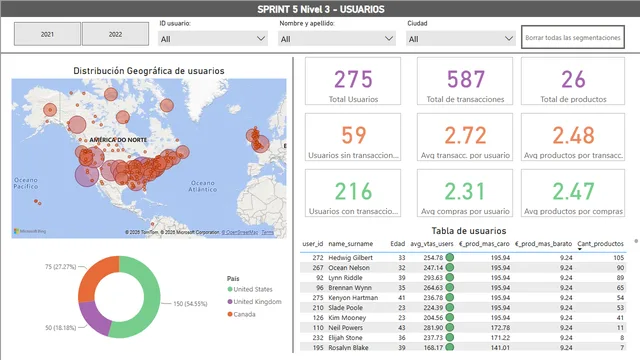Click the green status icon for Kim Mooney
Image resolution: width=640 pixels, height=360 pixels.
449,318
